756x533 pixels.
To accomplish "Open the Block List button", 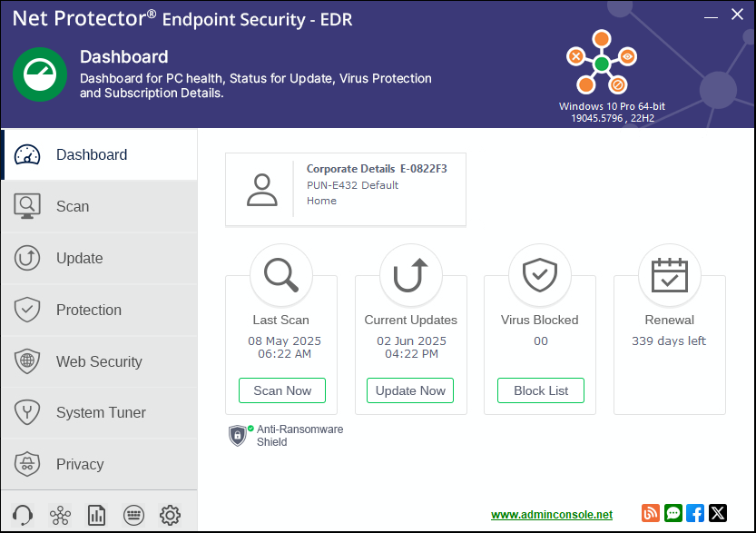I will (541, 390).
